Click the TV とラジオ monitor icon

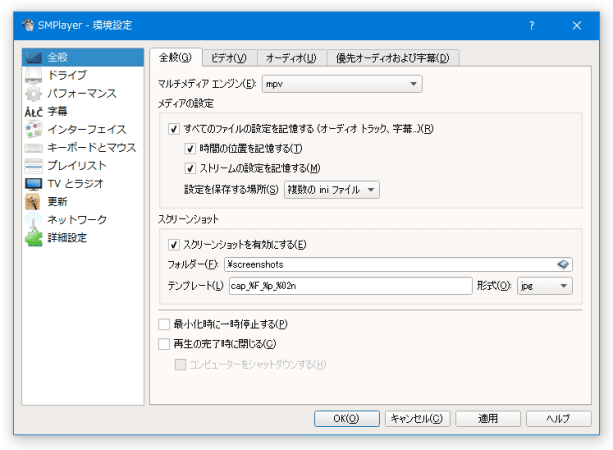coord(34,184)
